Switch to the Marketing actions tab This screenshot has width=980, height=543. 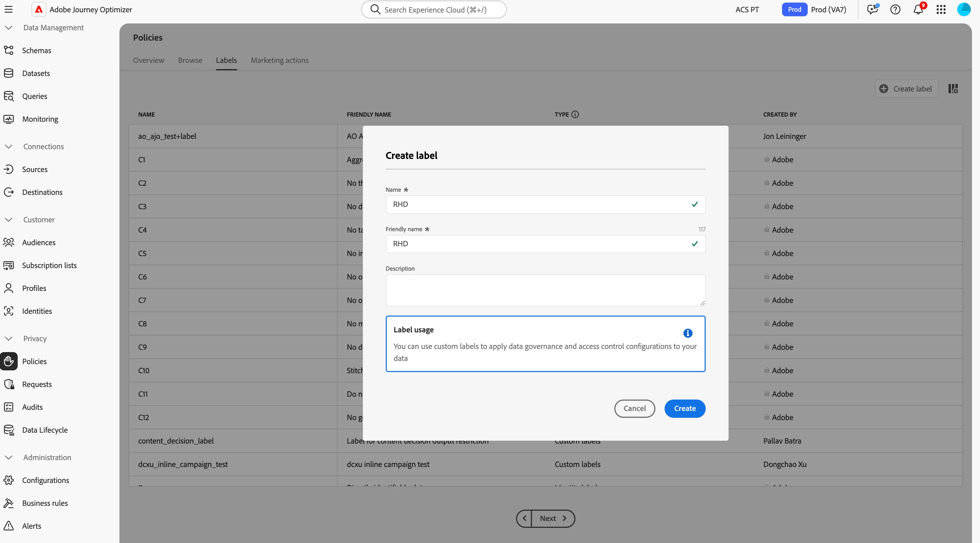(279, 60)
